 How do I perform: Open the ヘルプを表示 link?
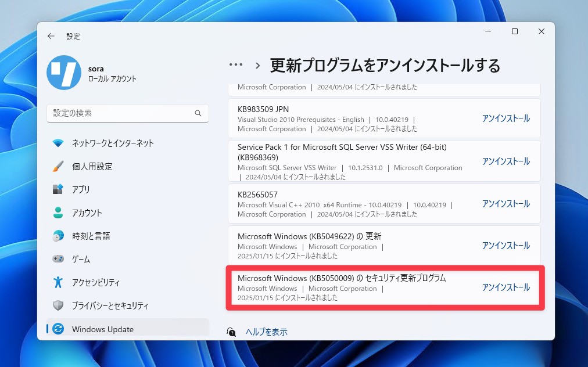267,332
